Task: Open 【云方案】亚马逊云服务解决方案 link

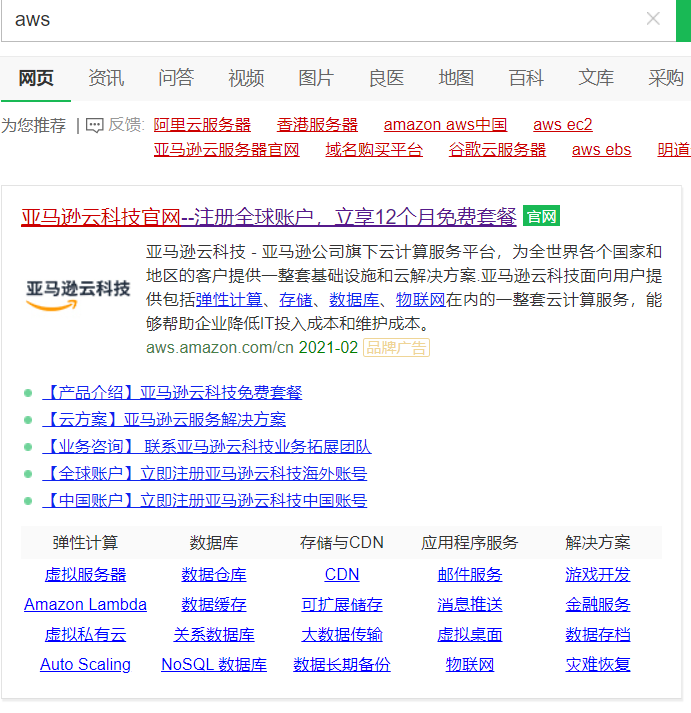Action: pyautogui.click(x=164, y=419)
